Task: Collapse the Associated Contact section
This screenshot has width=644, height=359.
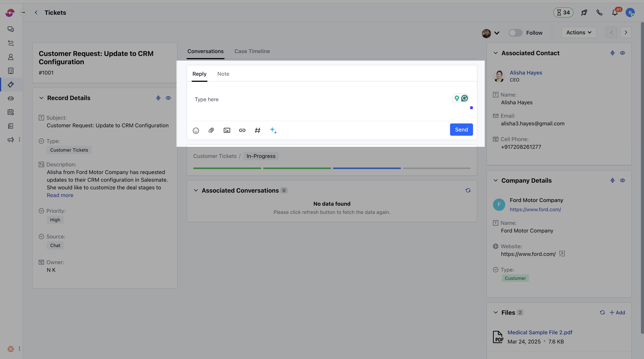Action: (495, 53)
